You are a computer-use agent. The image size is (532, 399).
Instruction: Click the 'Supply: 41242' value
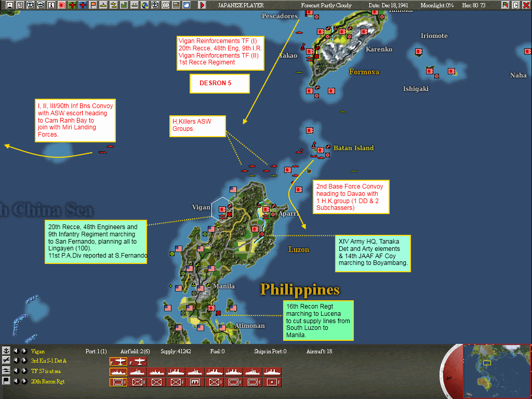(176, 351)
